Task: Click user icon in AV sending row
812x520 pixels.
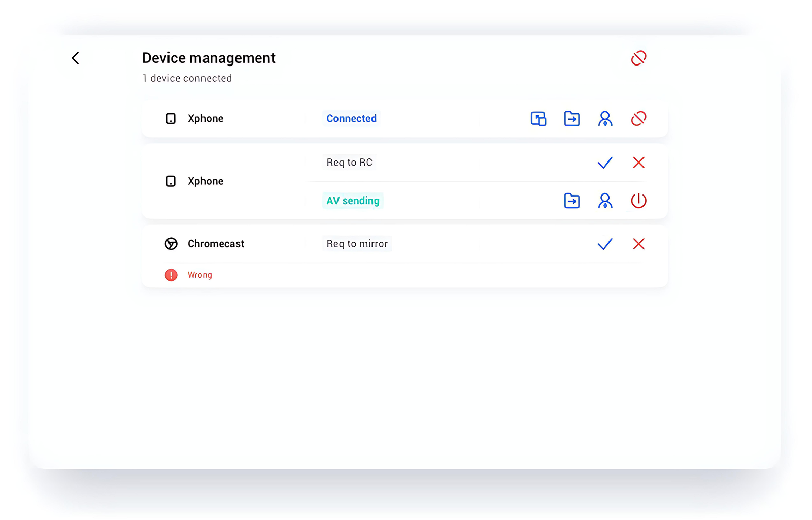Action: [x=605, y=201]
